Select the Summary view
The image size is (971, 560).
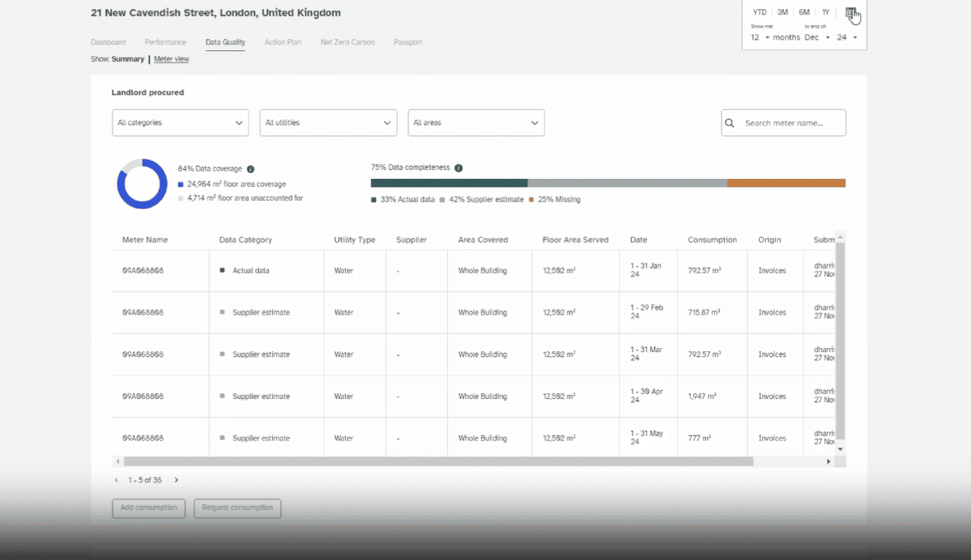click(x=128, y=59)
